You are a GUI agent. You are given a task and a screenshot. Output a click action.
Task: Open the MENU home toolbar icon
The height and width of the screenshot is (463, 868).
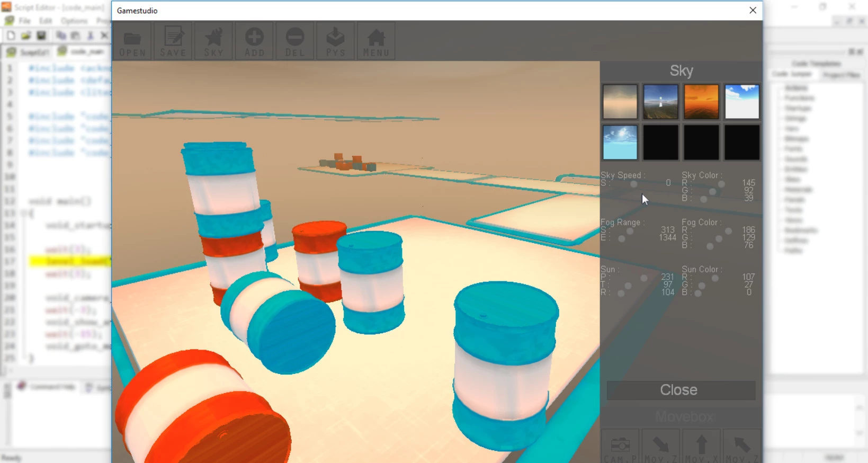pyautogui.click(x=376, y=41)
